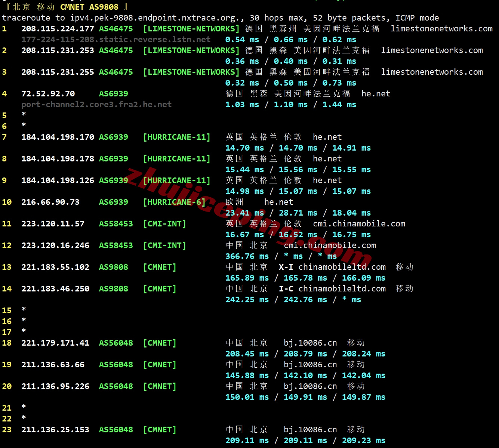Click IP address 72.52.92.70

[48, 94]
